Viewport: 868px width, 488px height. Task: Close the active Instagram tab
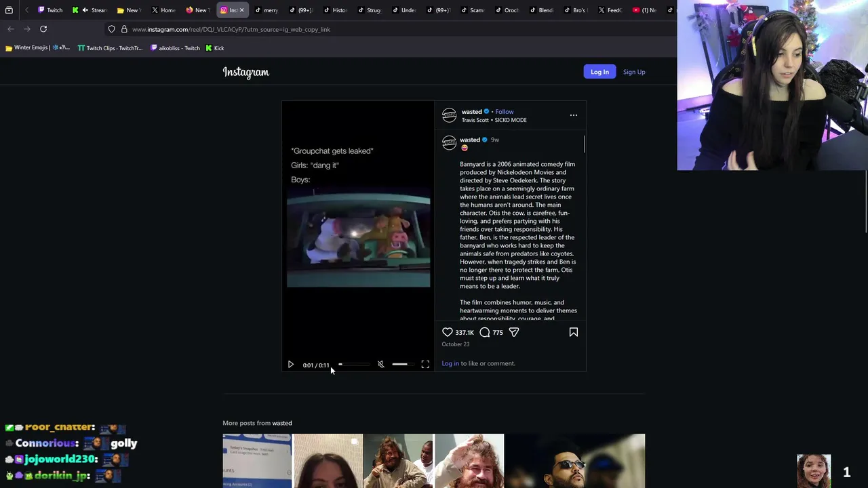coord(241,10)
